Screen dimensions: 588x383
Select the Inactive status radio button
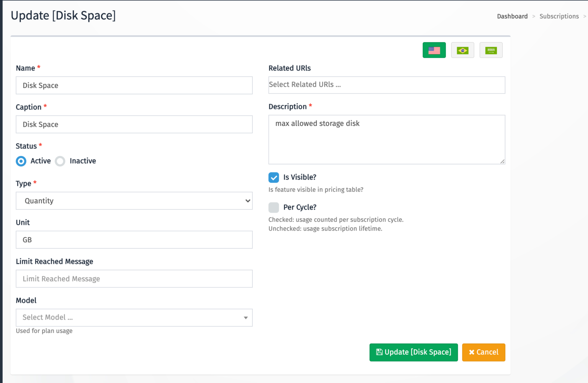60,161
